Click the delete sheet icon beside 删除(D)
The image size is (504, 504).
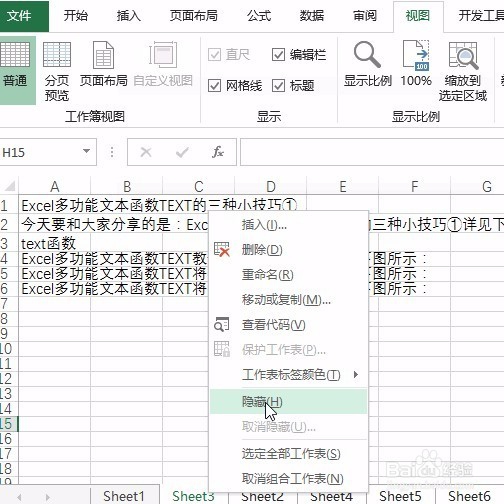click(222, 249)
